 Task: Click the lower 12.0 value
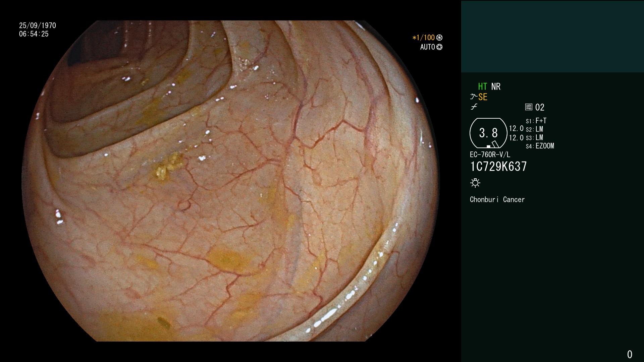(x=516, y=138)
